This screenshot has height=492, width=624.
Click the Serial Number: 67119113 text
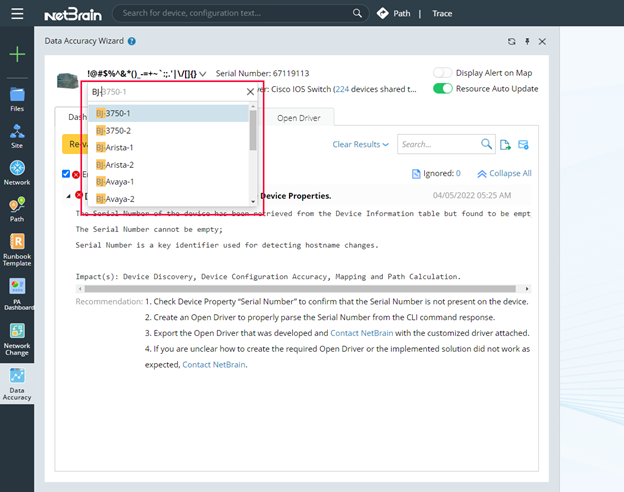coord(262,73)
